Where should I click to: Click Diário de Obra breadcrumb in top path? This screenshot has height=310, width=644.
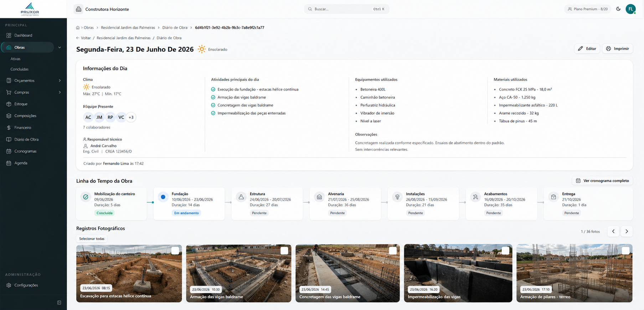(175, 27)
